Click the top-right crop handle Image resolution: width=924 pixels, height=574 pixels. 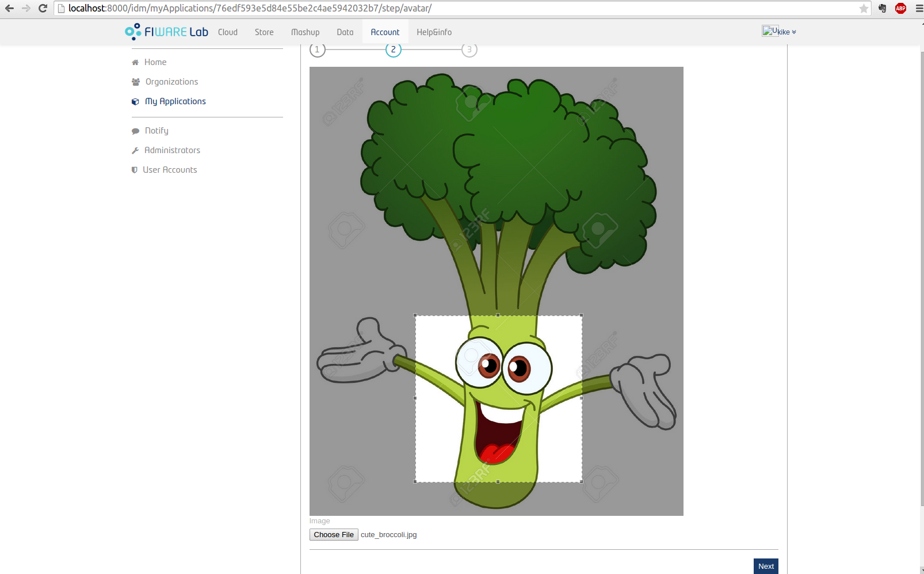click(x=582, y=315)
